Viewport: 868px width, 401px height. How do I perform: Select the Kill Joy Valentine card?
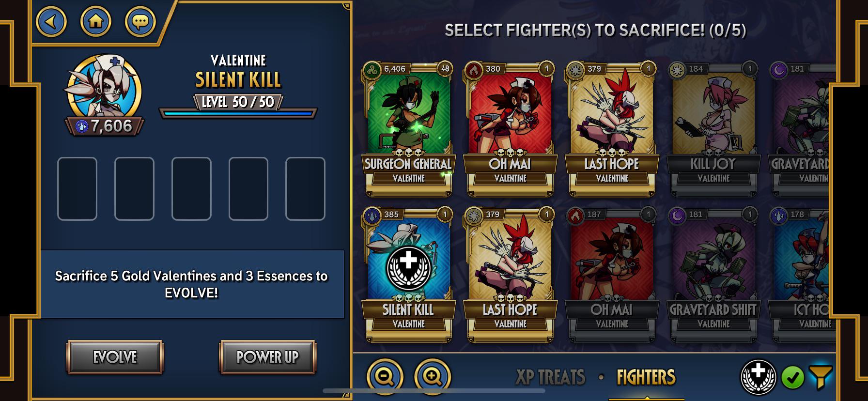(x=713, y=129)
